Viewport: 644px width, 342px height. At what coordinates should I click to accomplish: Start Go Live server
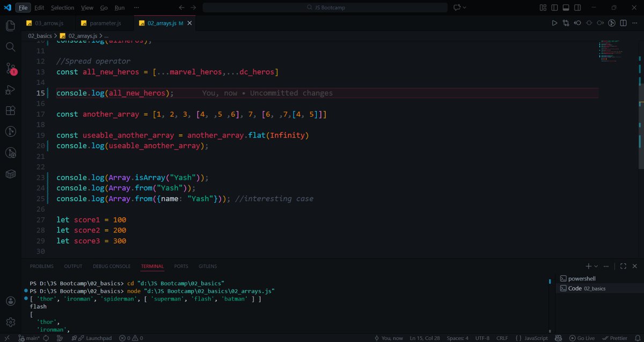coord(581,338)
